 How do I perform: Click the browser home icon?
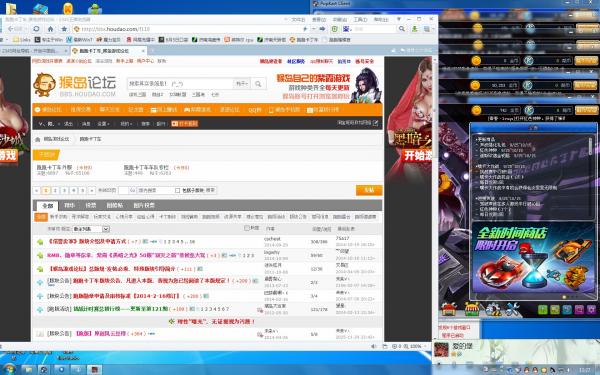tap(50, 29)
